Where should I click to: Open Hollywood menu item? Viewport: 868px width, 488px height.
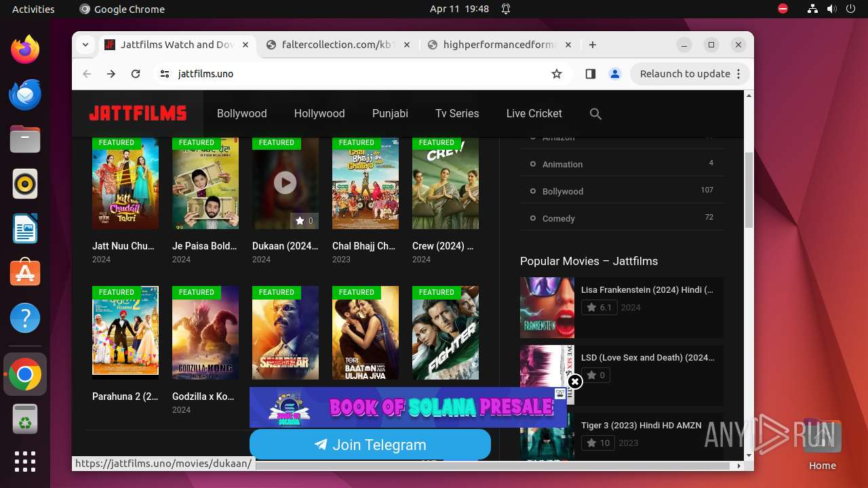(319, 114)
